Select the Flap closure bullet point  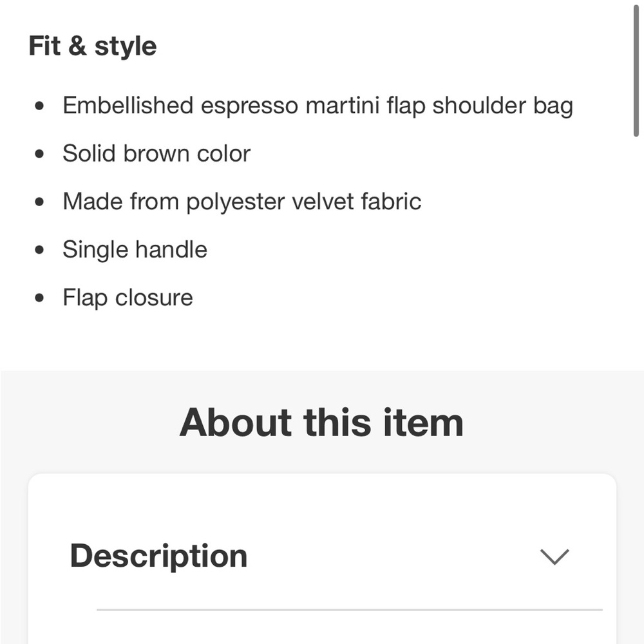coord(128,298)
